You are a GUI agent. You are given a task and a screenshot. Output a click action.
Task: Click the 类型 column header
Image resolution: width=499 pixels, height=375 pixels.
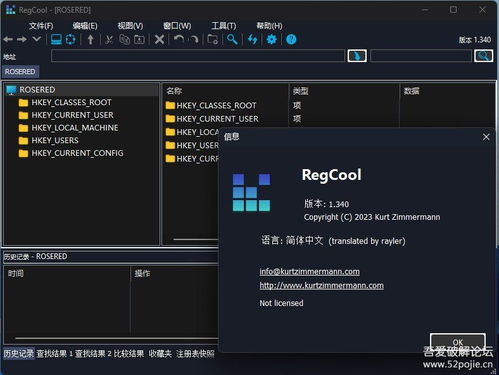coord(301,91)
